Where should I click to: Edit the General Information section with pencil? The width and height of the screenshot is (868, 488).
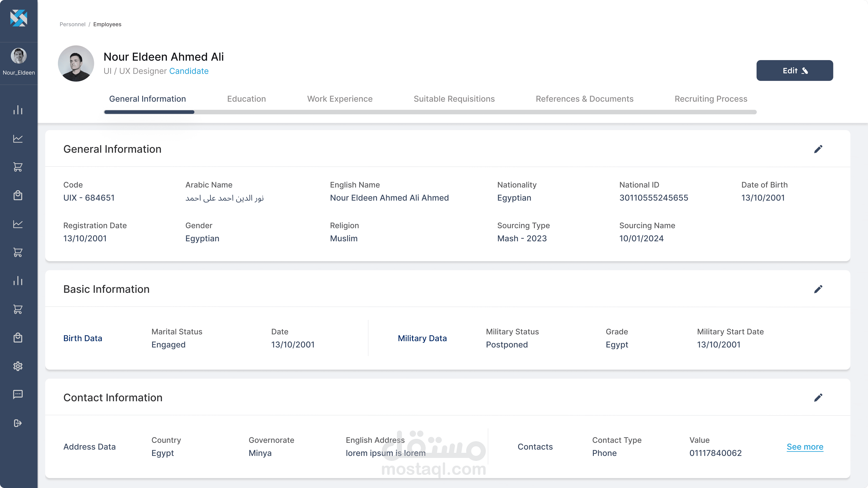pyautogui.click(x=818, y=149)
